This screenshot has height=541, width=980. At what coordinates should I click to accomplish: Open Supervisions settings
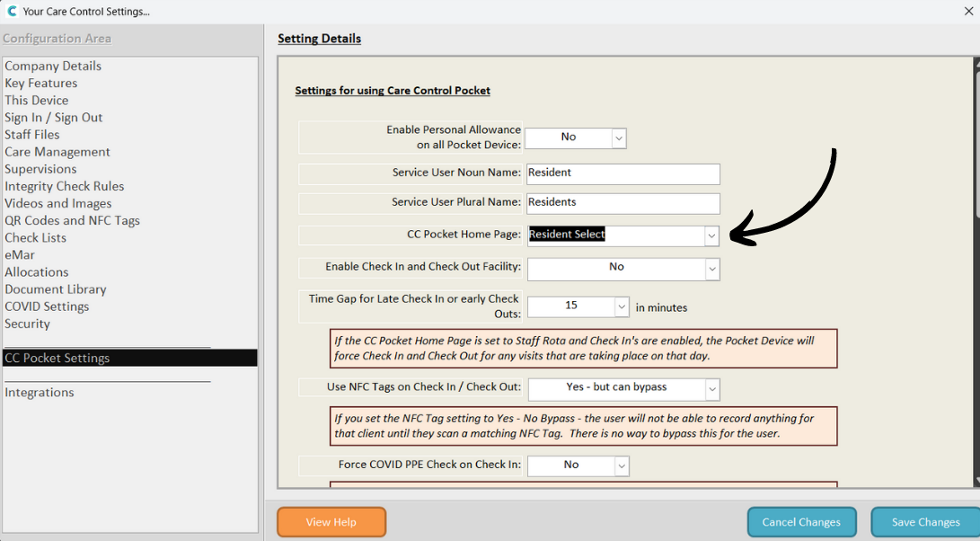(40, 169)
